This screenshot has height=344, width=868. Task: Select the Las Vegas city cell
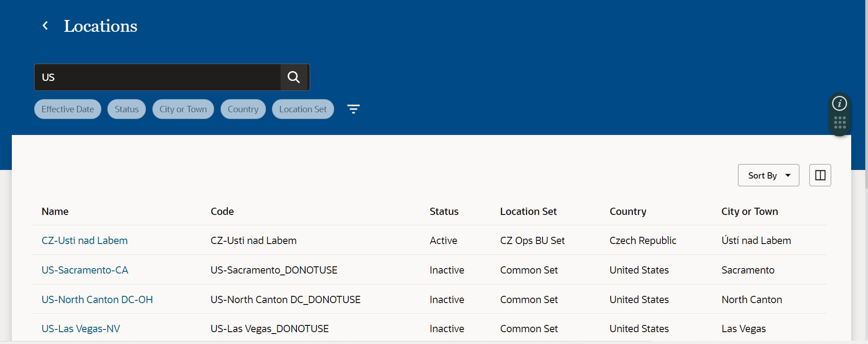(x=743, y=329)
